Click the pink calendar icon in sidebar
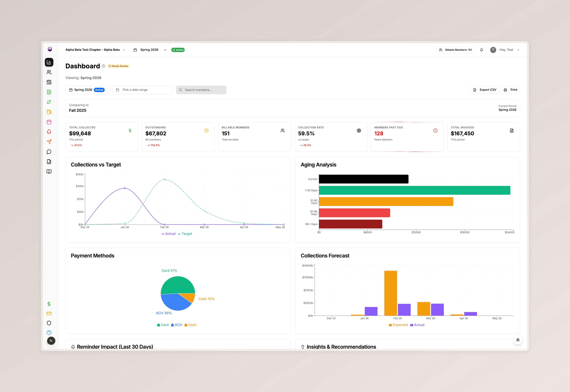 click(49, 122)
